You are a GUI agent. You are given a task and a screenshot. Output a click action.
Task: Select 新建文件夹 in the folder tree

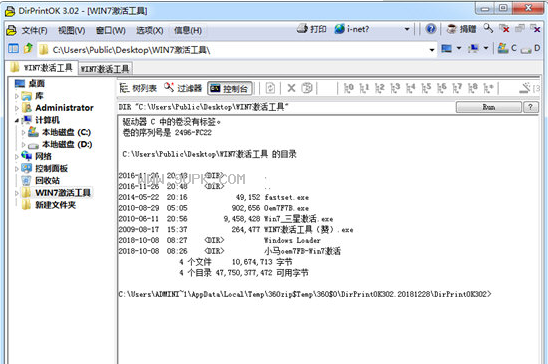click(55, 205)
